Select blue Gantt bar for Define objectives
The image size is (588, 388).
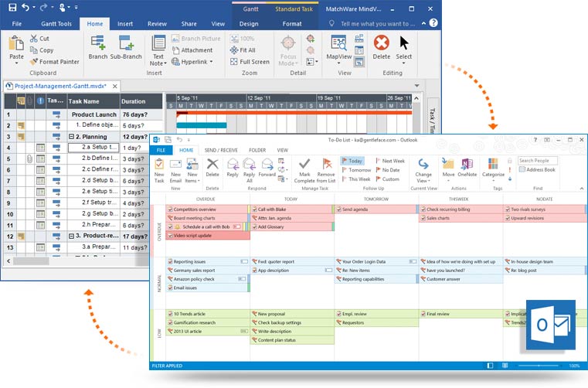coord(202,125)
